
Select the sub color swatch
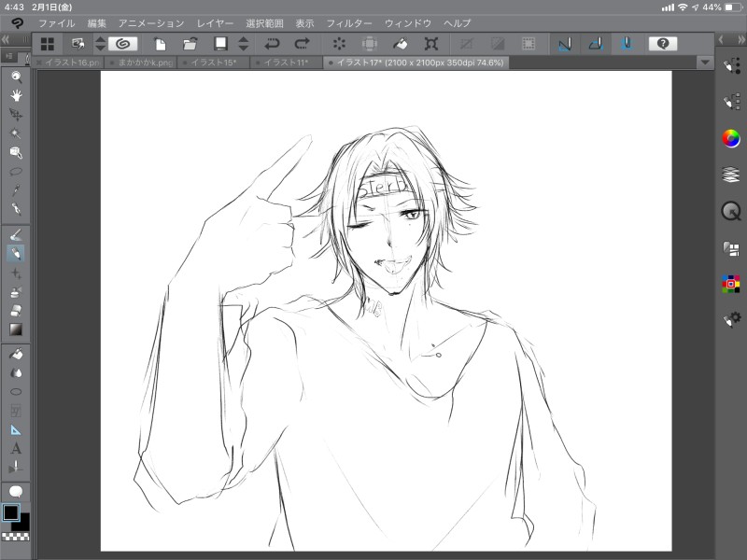(22, 523)
